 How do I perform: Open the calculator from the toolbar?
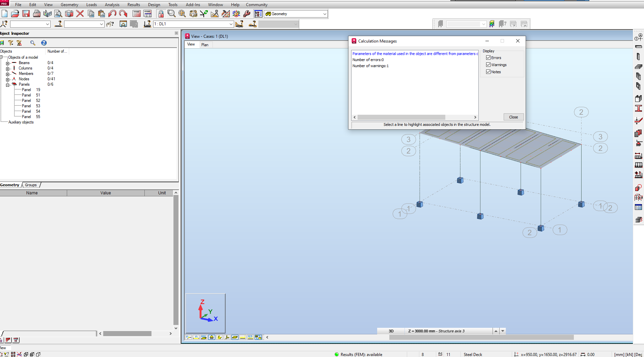(137, 13)
